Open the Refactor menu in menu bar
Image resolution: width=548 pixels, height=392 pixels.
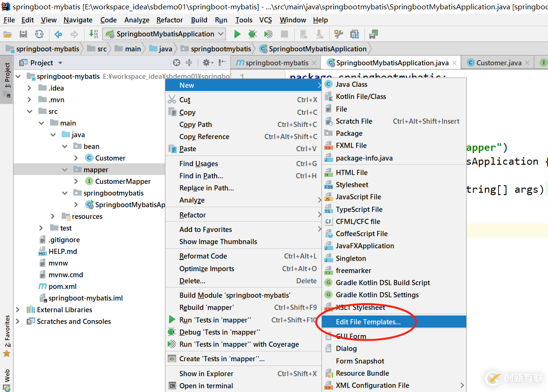pos(170,20)
